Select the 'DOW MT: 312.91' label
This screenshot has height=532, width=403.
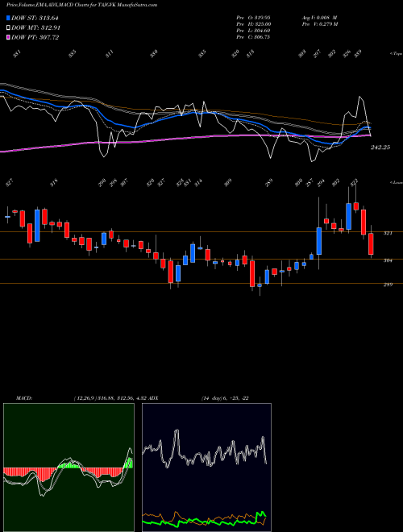point(36,27)
